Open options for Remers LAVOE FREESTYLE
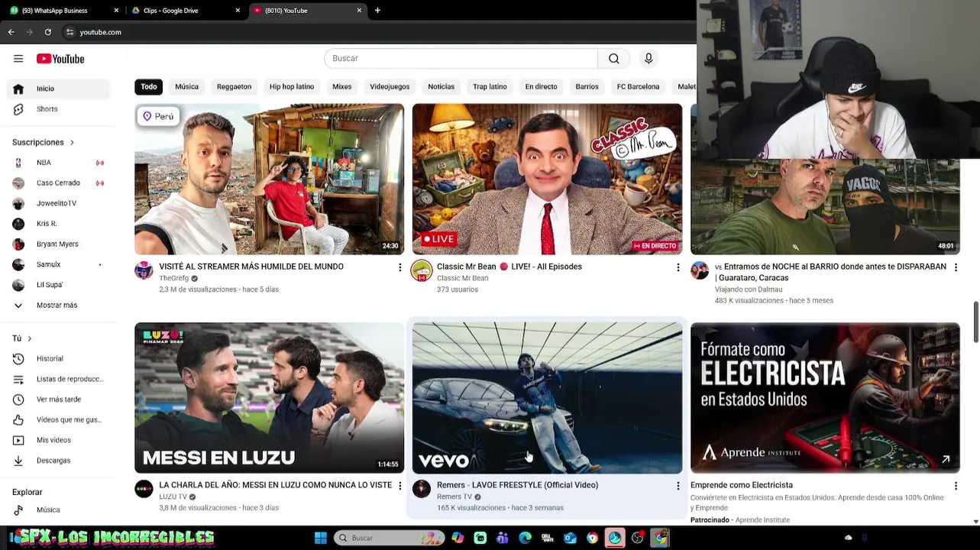 (x=678, y=486)
